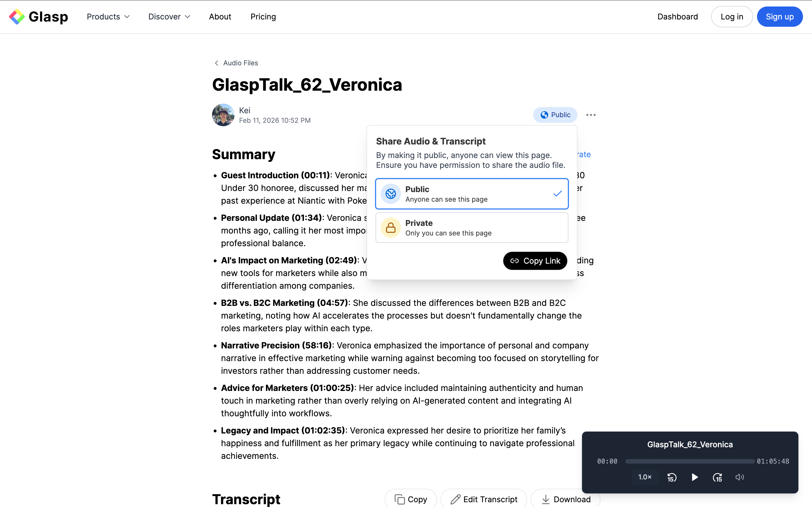Click the audio progress bar

pos(690,461)
